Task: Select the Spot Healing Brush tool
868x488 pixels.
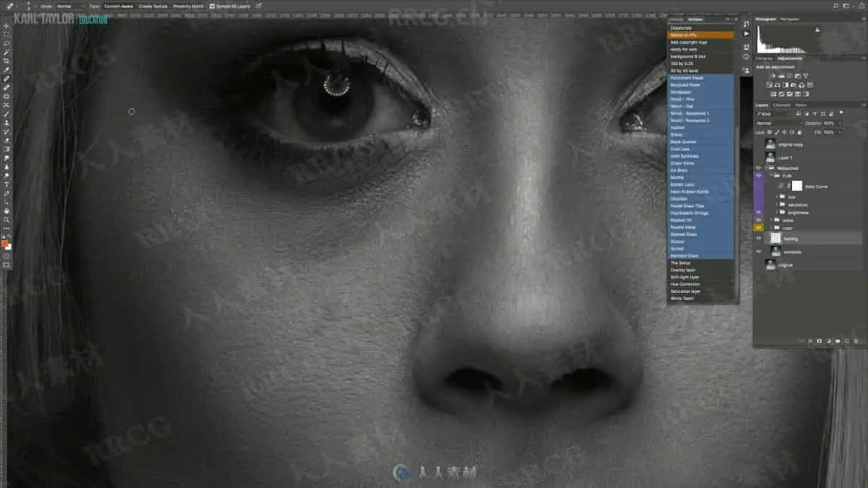Action: pyautogui.click(x=7, y=79)
